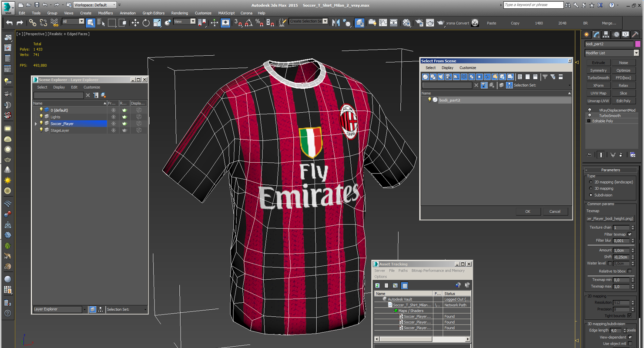This screenshot has width=644, height=348.
Task: Switch to the Motion command panel
Action: pos(616,34)
